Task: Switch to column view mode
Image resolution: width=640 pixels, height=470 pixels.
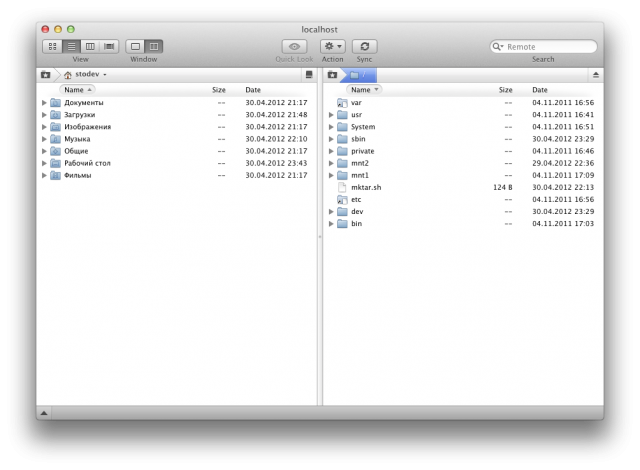Action: coord(90,46)
